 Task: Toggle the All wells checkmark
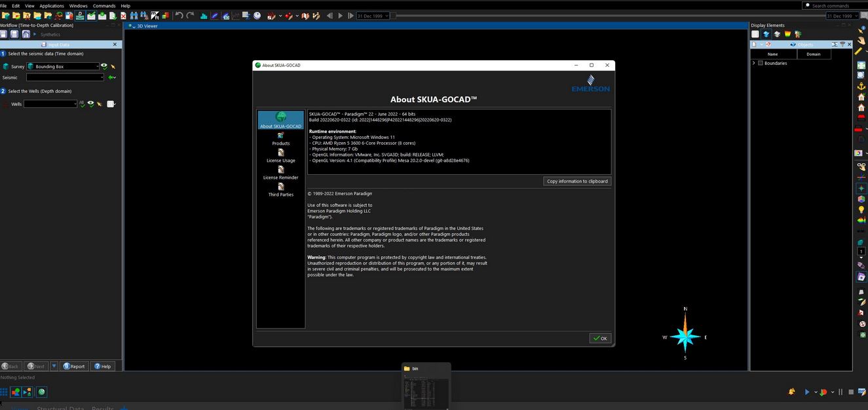(83, 104)
